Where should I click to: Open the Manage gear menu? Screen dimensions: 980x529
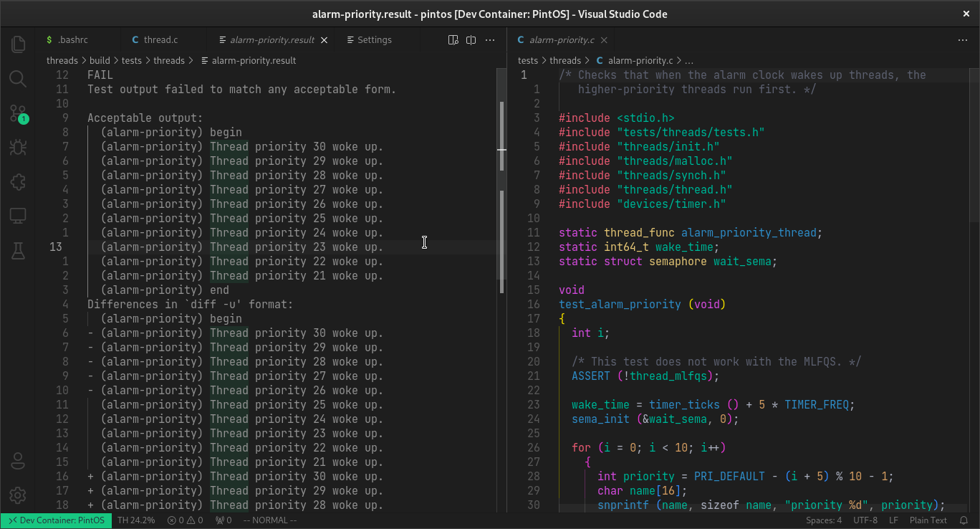click(18, 495)
